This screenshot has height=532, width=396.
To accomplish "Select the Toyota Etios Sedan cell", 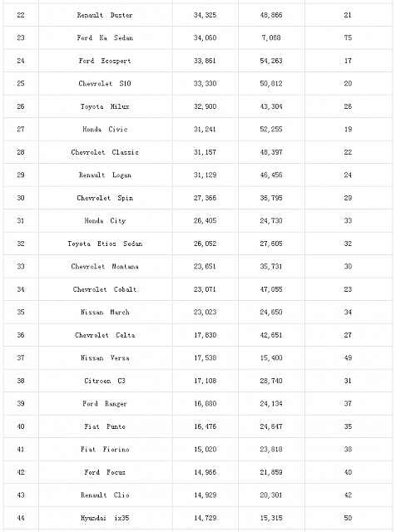I will (x=105, y=244).
